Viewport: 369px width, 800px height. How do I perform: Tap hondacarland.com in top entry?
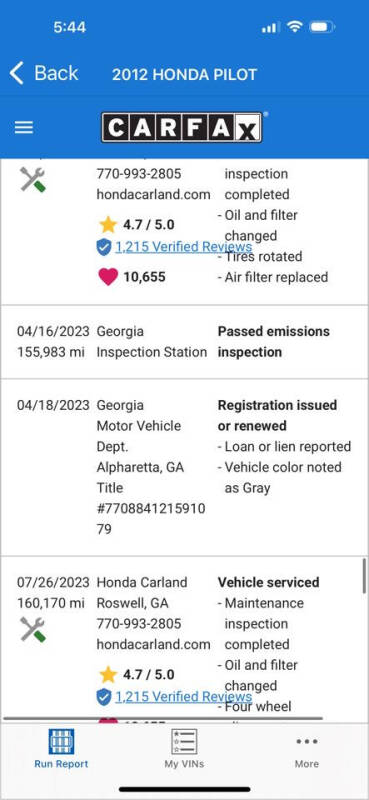154,194
